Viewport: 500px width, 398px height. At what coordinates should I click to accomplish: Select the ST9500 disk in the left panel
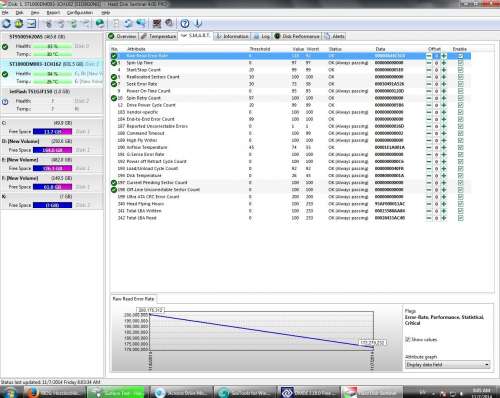(x=52, y=46)
